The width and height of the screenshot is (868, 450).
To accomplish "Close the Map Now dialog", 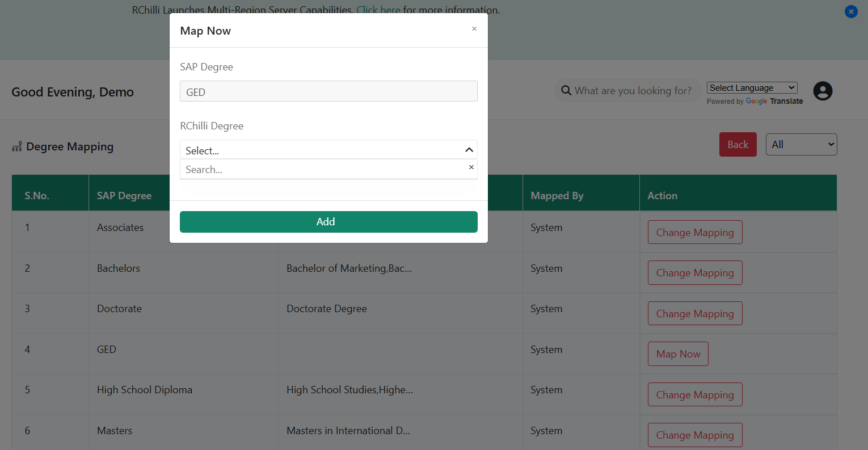I will [x=474, y=29].
